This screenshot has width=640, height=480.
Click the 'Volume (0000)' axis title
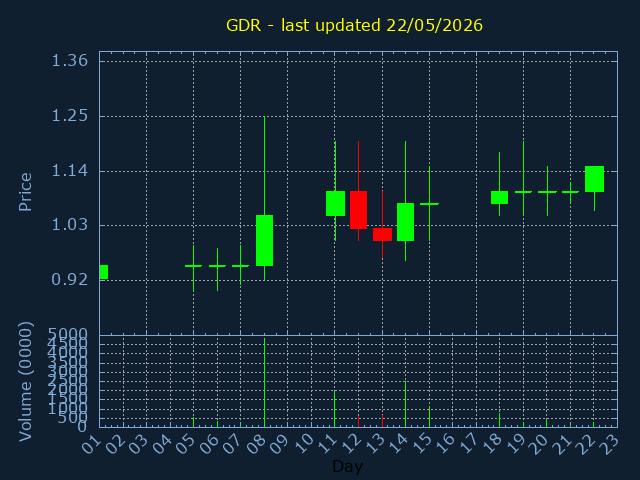coord(25,382)
